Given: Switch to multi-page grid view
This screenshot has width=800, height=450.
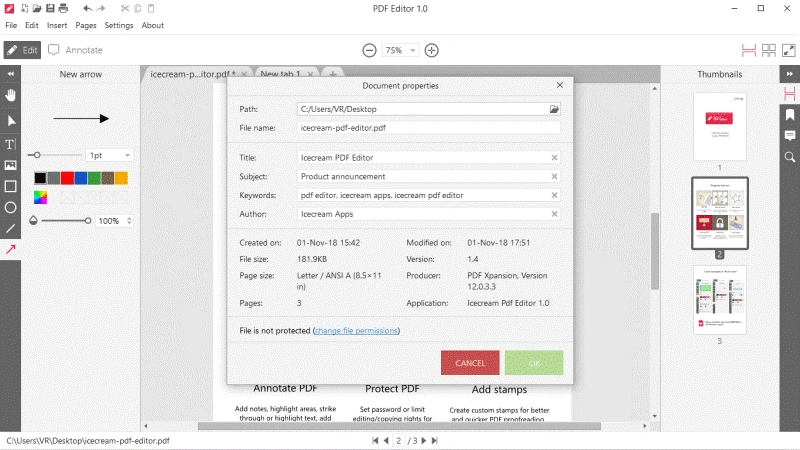Looking at the screenshot, I should coord(769,50).
